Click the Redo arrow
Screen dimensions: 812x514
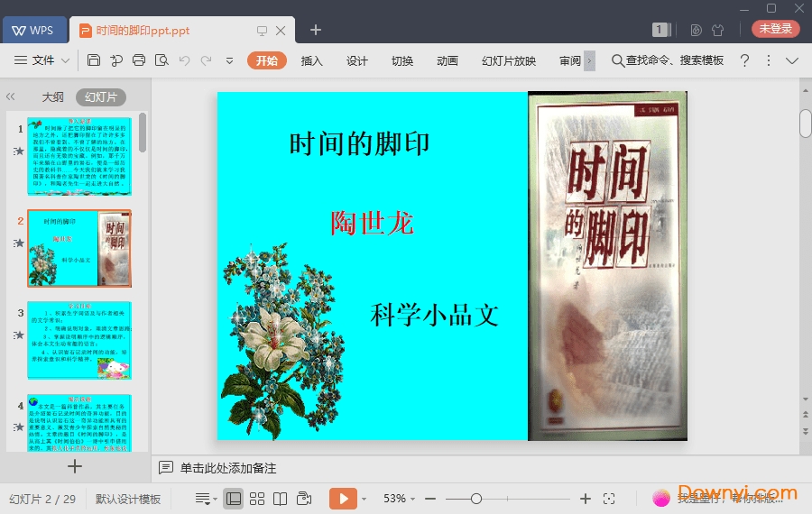pyautogui.click(x=206, y=60)
